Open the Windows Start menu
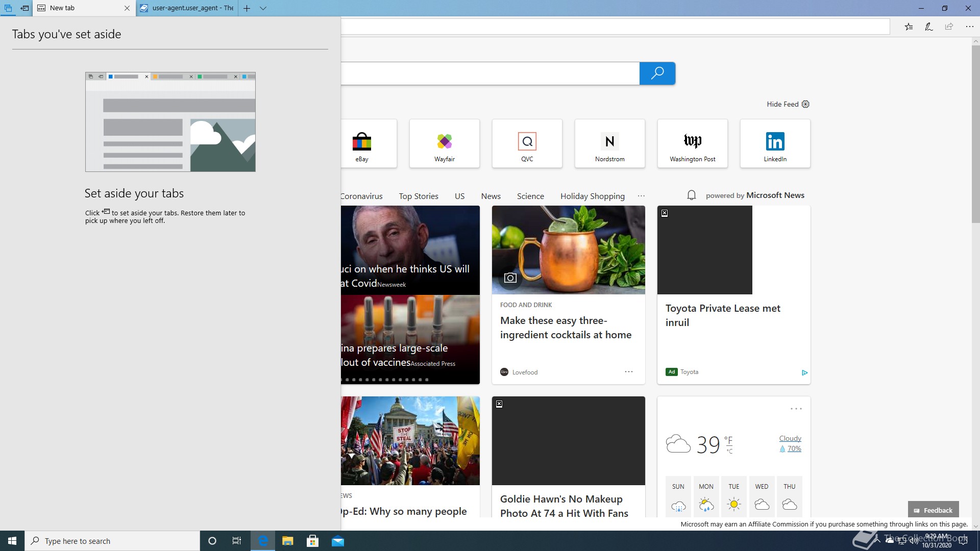This screenshot has width=980, height=551. [x=12, y=541]
